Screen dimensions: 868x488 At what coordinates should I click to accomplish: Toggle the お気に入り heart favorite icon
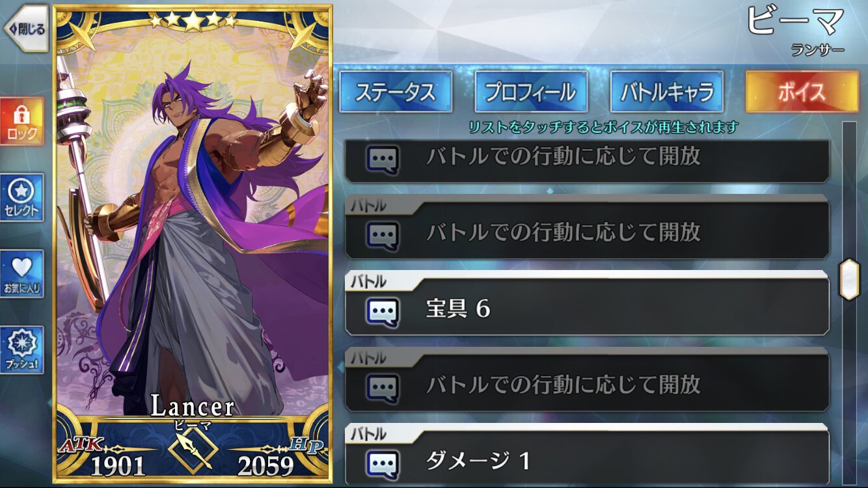pyautogui.click(x=22, y=274)
